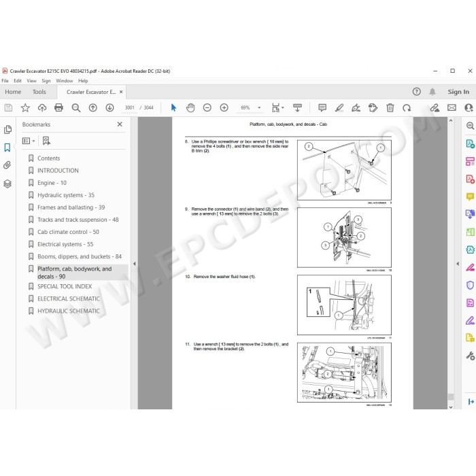Jump to Hydraulic systems - 35 bookmark
Screen dimensions: 476x476
coord(66,195)
